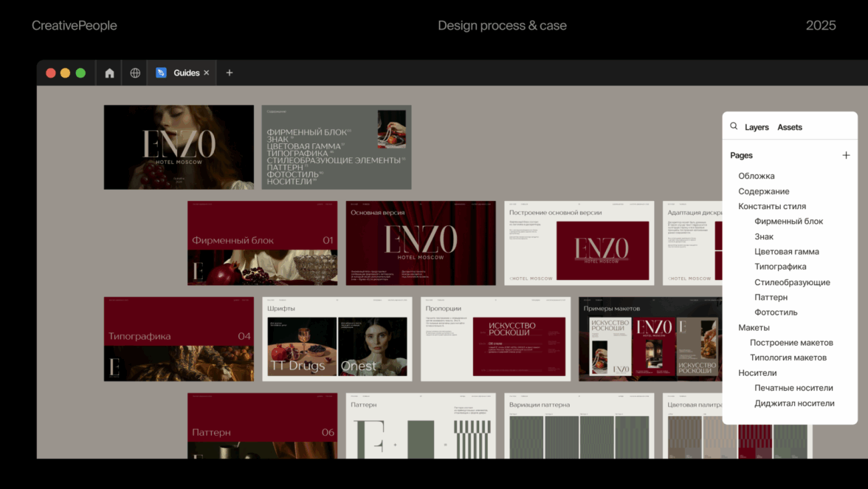Select the Константы стиля page
This screenshot has width=868, height=489.
[x=772, y=206]
